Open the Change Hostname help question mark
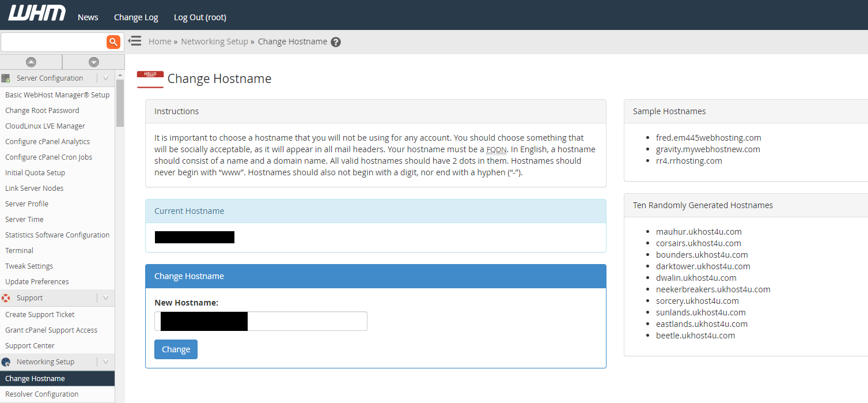Image resolution: width=868 pixels, height=403 pixels. (336, 42)
